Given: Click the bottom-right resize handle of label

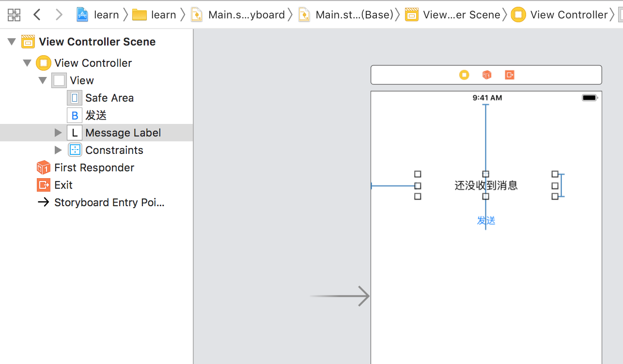Looking at the screenshot, I should [555, 197].
